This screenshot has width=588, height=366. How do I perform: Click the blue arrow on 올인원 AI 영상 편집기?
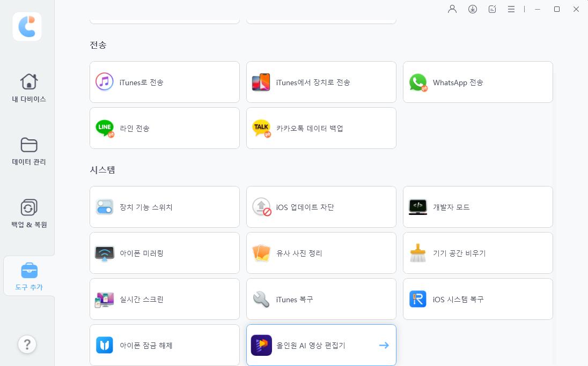pyautogui.click(x=384, y=345)
